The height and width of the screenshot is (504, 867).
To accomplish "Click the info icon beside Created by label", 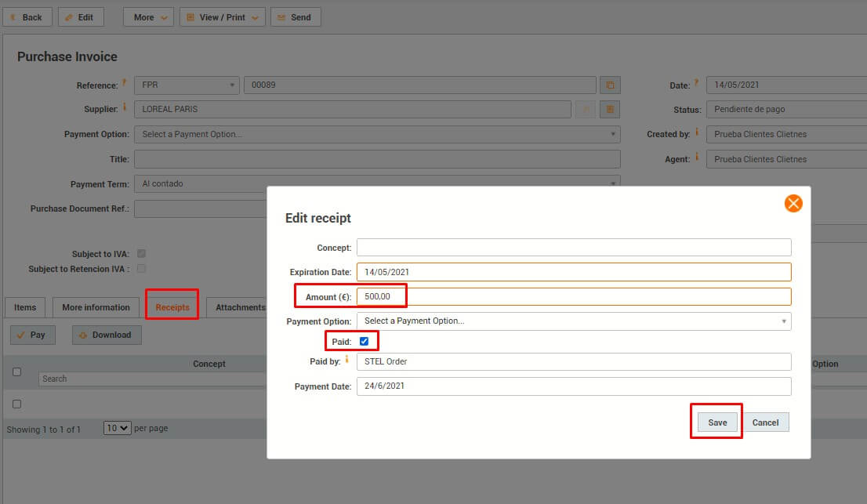I will point(697,132).
